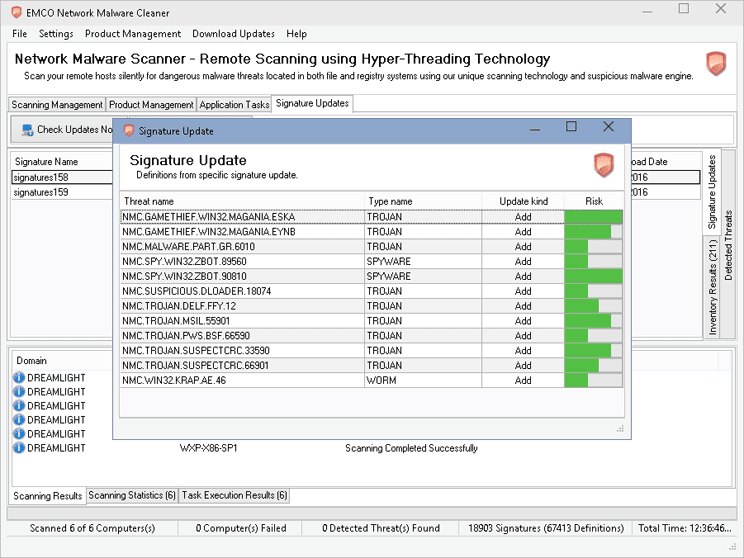Viewport: 744px width, 558px height.
Task: Click the EMCO shield icon in main title bar
Action: pyautogui.click(x=17, y=12)
